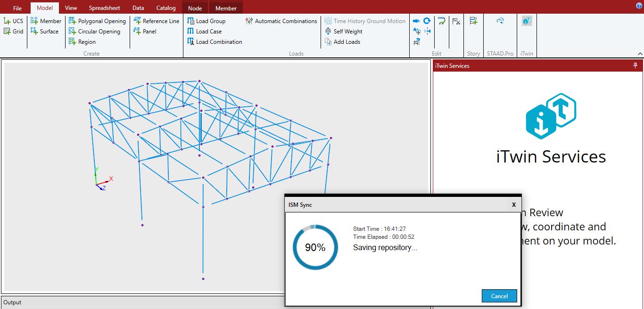Screen dimensions: 644x309
Task: Click the frame-with-arrow edit icon
Action: coord(417,42)
